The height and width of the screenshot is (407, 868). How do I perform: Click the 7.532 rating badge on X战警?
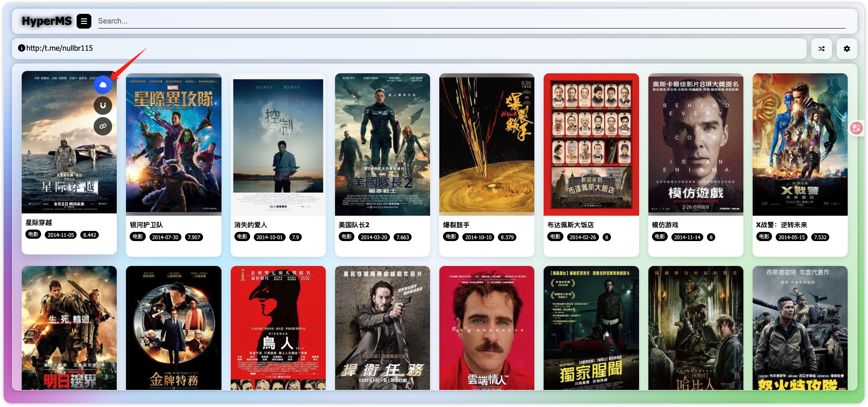click(820, 237)
